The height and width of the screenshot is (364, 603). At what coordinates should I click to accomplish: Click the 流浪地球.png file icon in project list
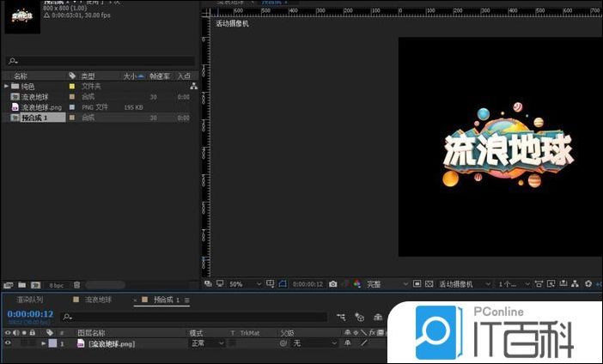(15, 107)
